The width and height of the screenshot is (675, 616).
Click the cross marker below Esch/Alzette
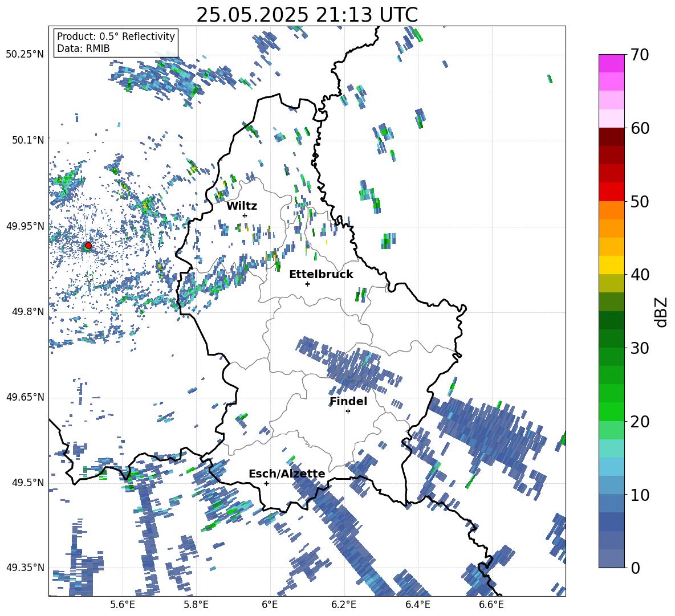click(x=266, y=483)
